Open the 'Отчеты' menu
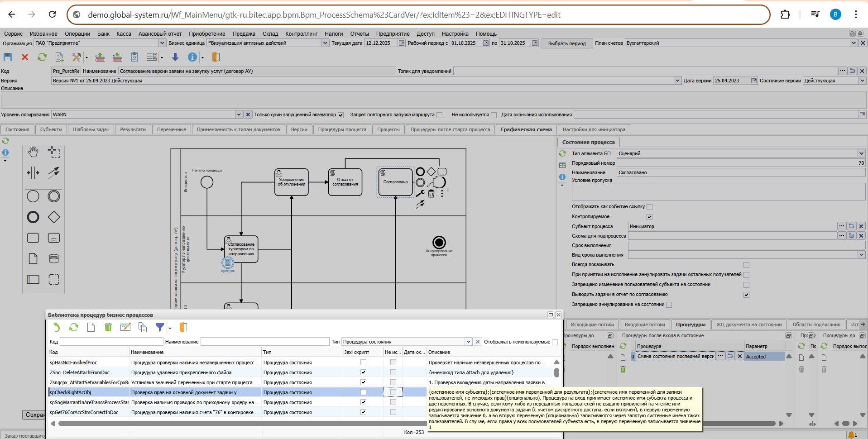The image size is (868, 439). pyautogui.click(x=360, y=34)
